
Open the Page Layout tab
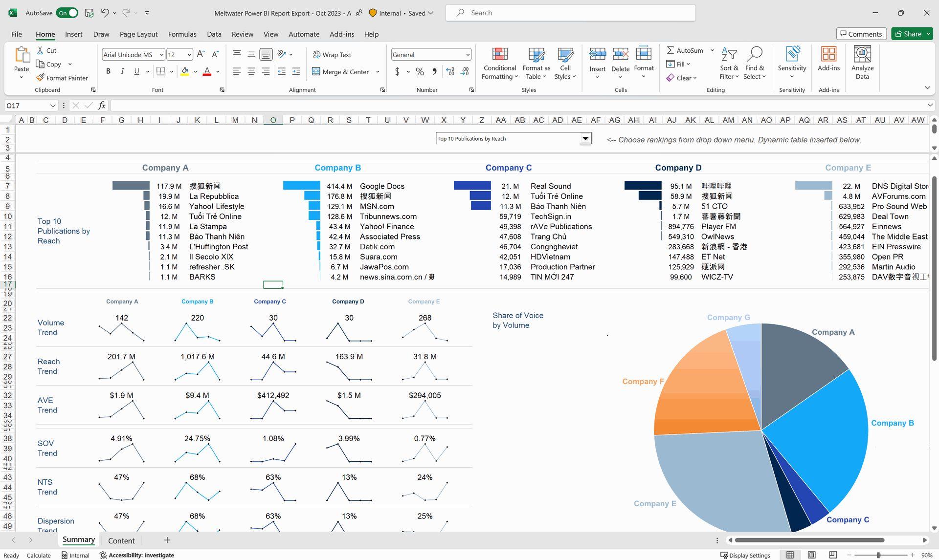[138, 34]
